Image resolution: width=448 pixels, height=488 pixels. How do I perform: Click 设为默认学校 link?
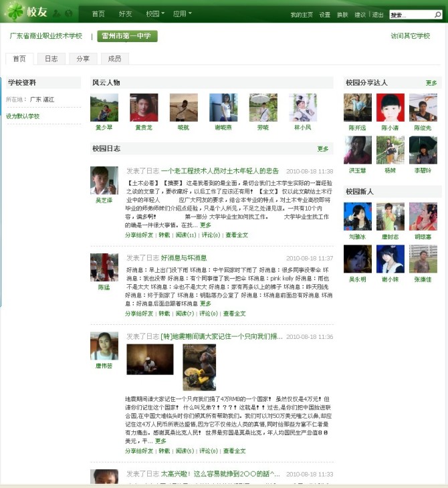[23, 116]
